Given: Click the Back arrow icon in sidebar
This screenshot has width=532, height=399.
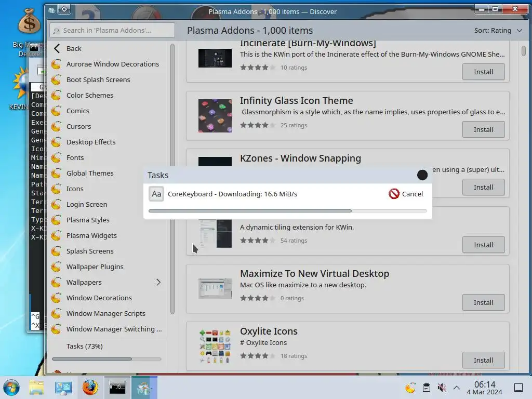Looking at the screenshot, I should pos(57,48).
